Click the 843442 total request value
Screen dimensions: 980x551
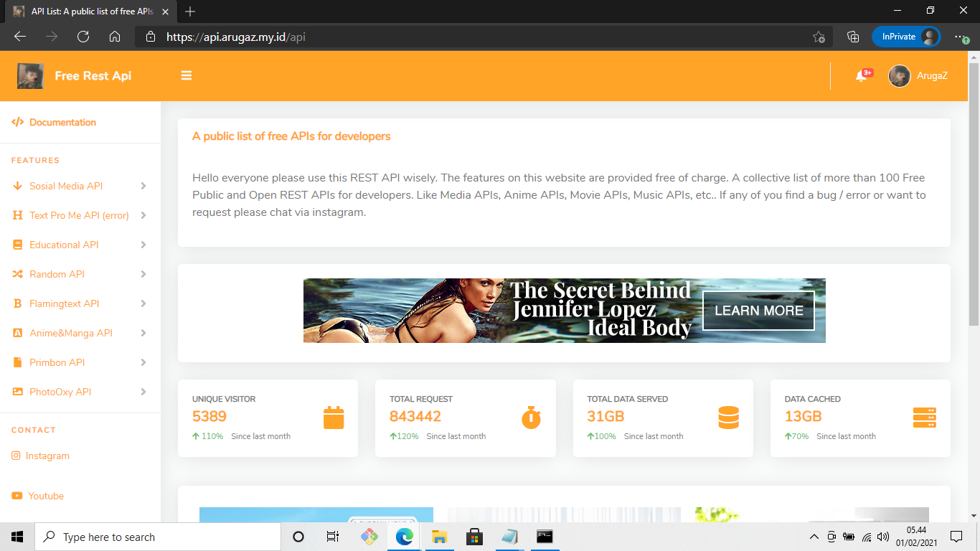415,417
